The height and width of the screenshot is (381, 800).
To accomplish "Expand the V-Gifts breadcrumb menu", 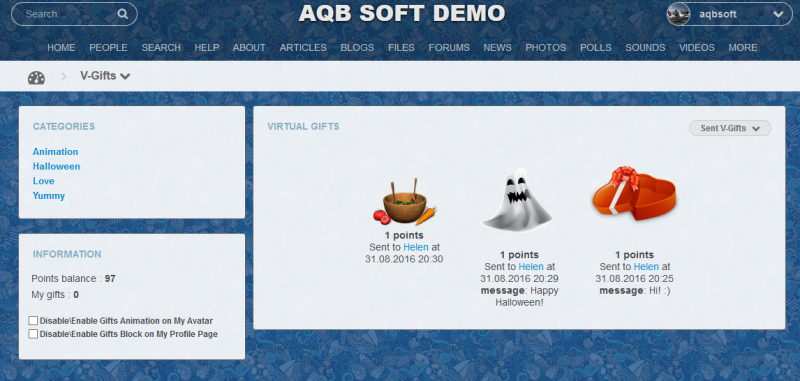I will 105,76.
